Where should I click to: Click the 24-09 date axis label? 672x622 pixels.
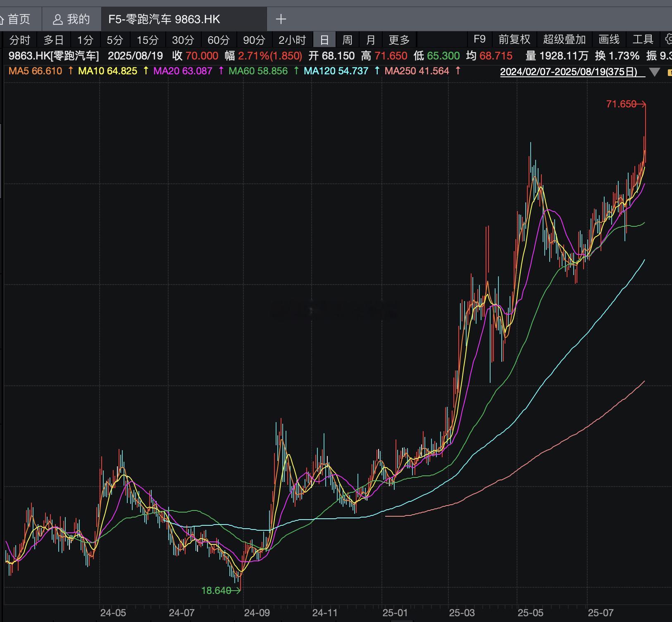click(x=257, y=613)
